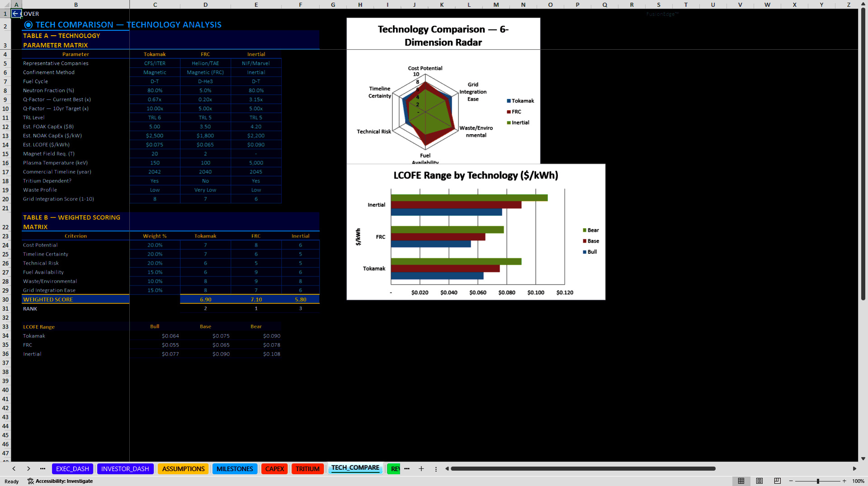Screen dimensions: 868x486
Task: Open the TRITIUM sheet tab
Action: (308, 469)
